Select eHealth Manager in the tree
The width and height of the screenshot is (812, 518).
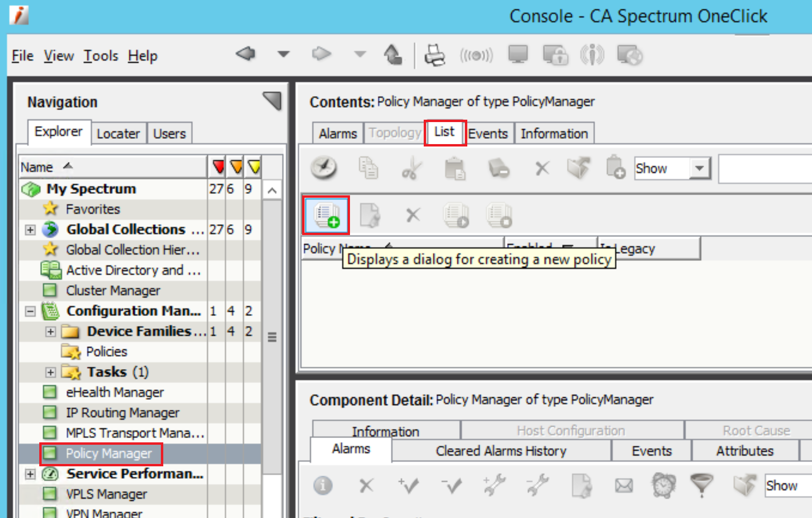tap(114, 393)
